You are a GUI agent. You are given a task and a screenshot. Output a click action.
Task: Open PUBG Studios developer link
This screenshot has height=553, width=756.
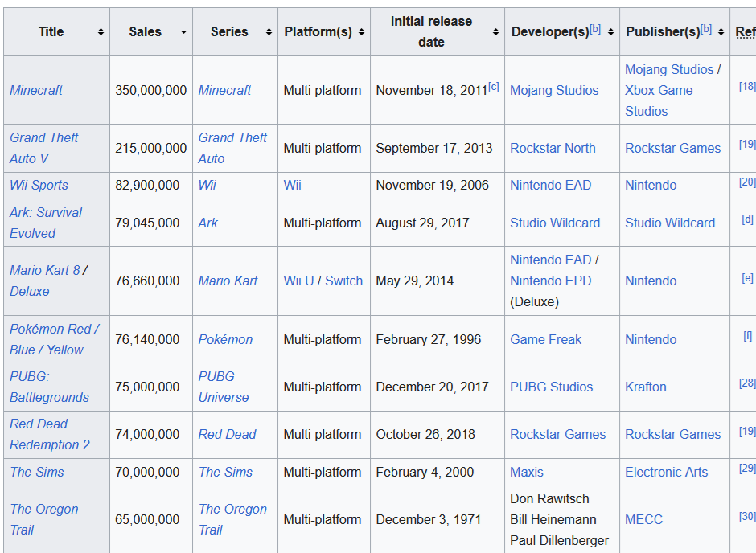pyautogui.click(x=551, y=387)
